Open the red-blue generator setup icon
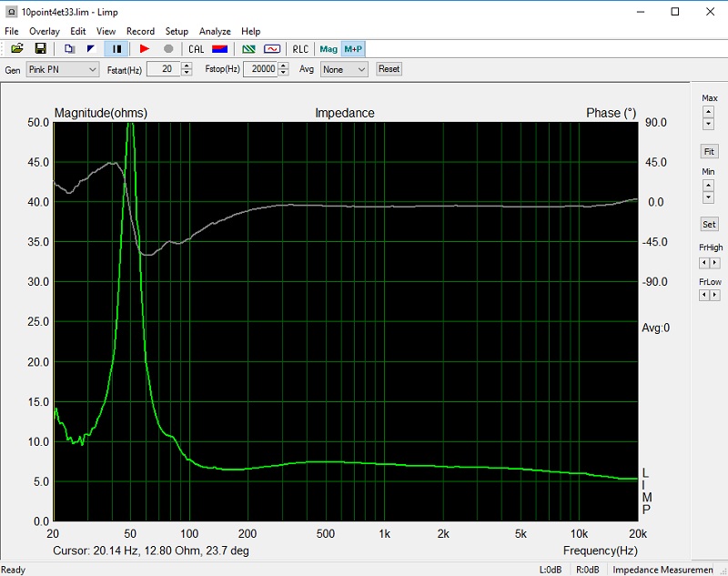The width and height of the screenshot is (728, 576). 219,49
